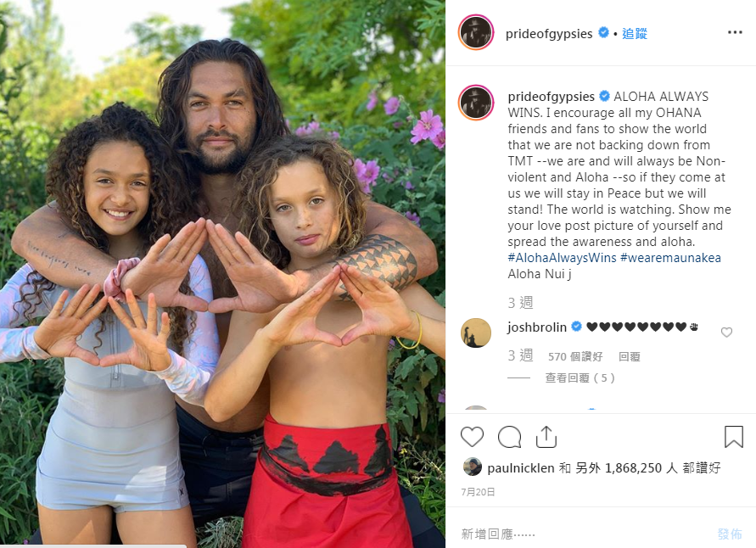This screenshot has height=548, width=756.
Task: View 570 個讚好 comment likes
Action: [x=575, y=356]
